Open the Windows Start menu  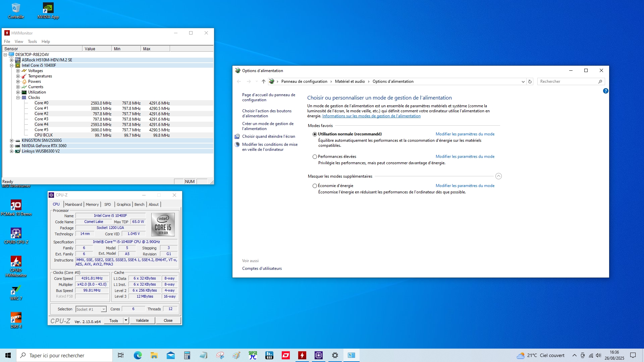coord(8,355)
